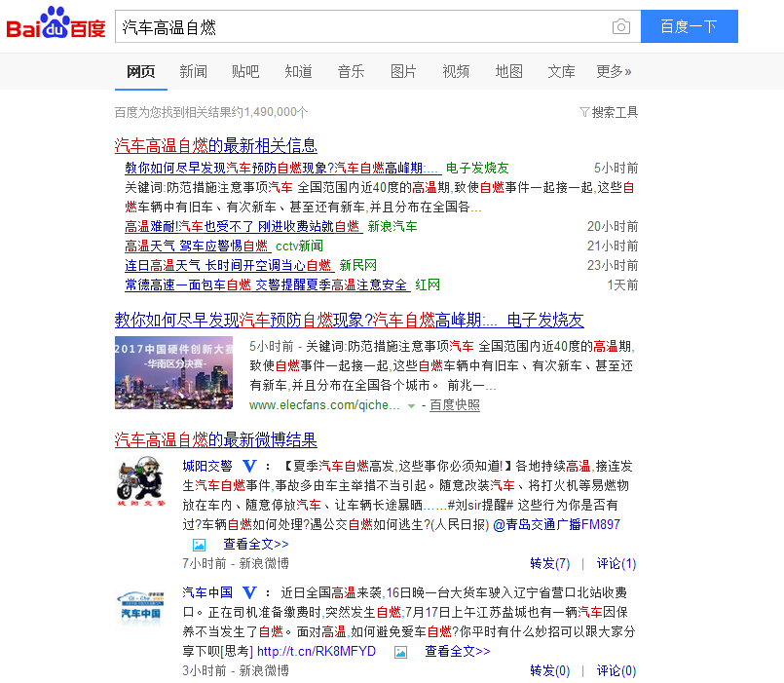Switch to the 图片 tab

point(403,71)
